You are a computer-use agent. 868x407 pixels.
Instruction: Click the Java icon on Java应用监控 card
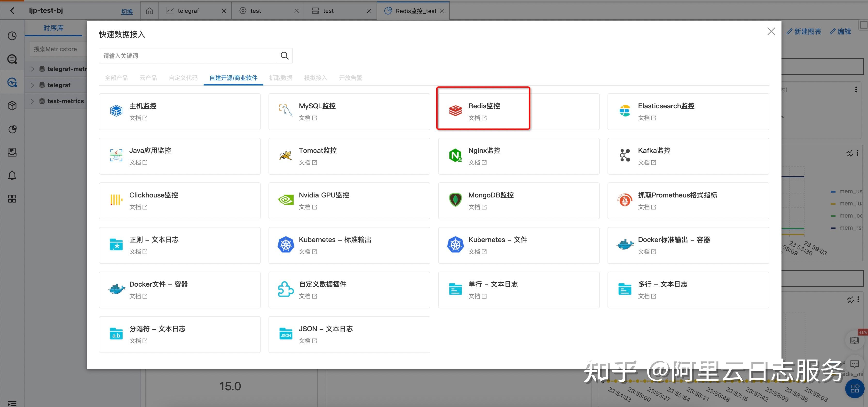(x=116, y=155)
